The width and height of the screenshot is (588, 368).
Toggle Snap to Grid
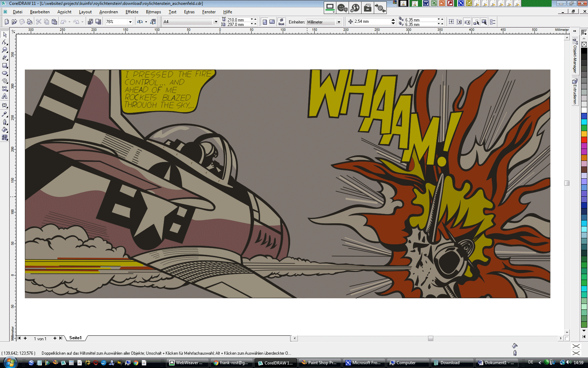451,22
